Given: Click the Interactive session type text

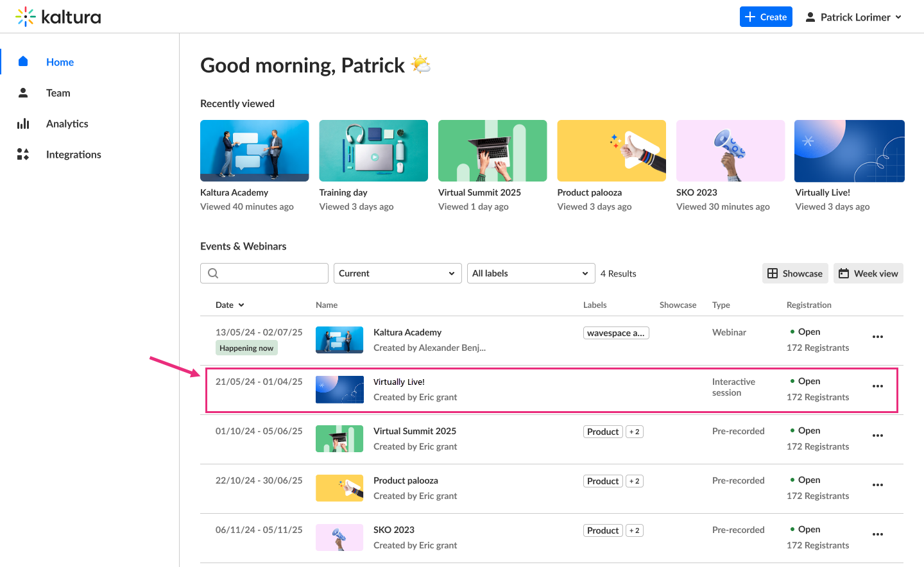Looking at the screenshot, I should click(x=733, y=387).
